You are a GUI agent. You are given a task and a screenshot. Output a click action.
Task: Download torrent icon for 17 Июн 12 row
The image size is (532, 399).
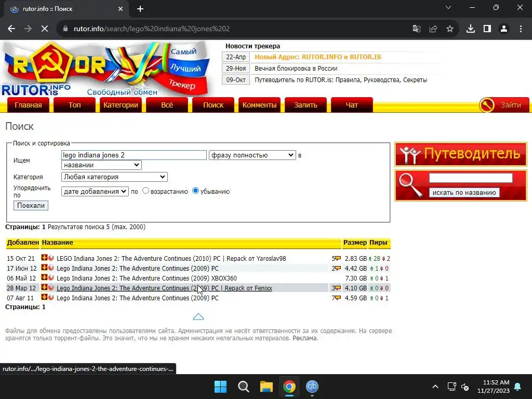(x=44, y=268)
